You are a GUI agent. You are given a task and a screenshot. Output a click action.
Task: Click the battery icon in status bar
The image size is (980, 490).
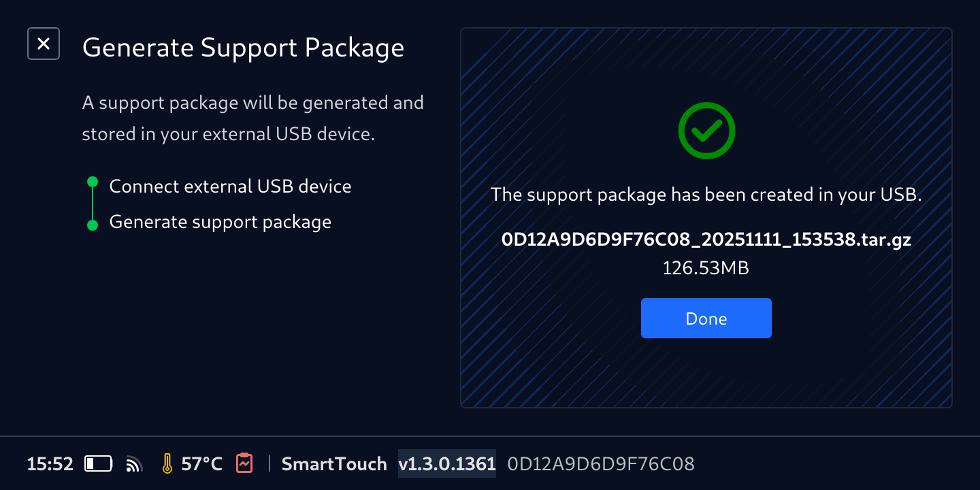coord(99,464)
